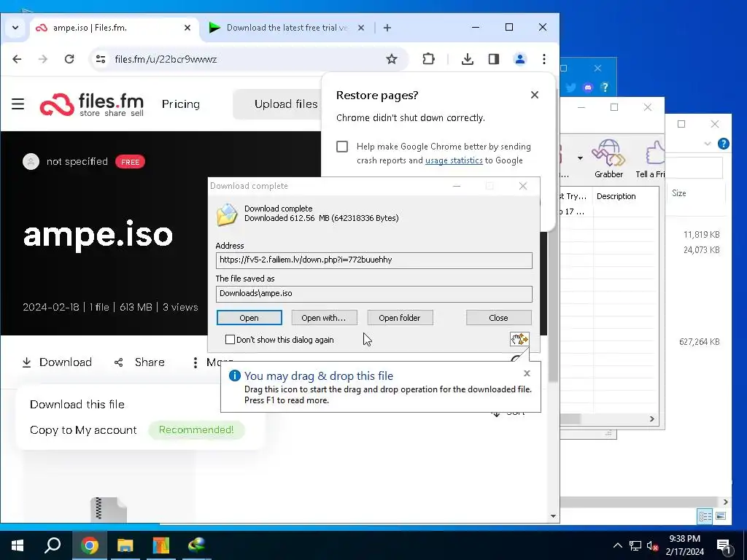Click the Size column header in Explorer window

(x=694, y=193)
